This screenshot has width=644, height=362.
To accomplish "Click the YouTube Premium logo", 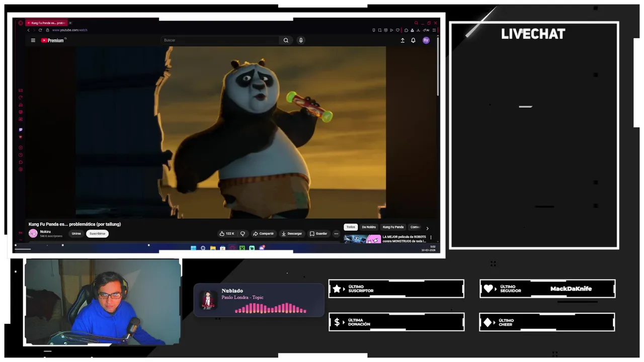I will (53, 40).
